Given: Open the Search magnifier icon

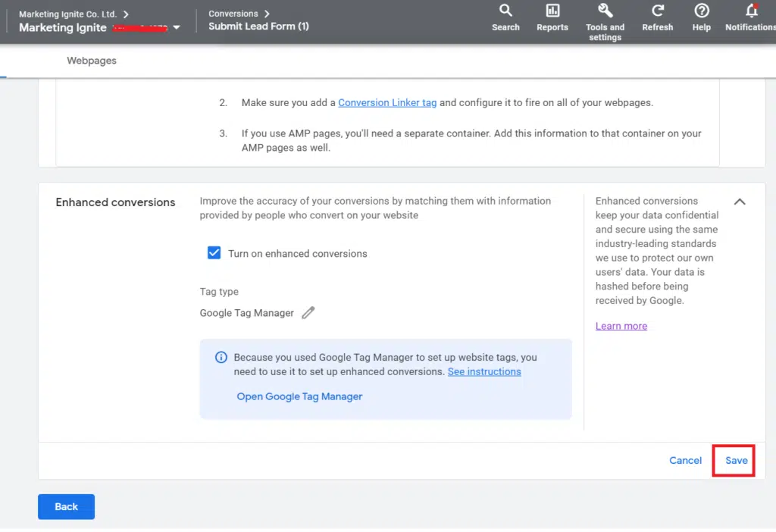Looking at the screenshot, I should [505, 11].
